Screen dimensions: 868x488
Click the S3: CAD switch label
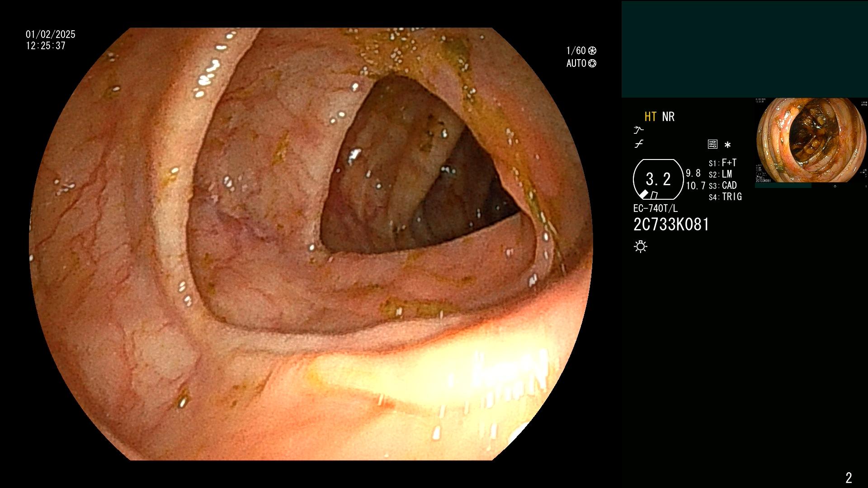pyautogui.click(x=722, y=186)
